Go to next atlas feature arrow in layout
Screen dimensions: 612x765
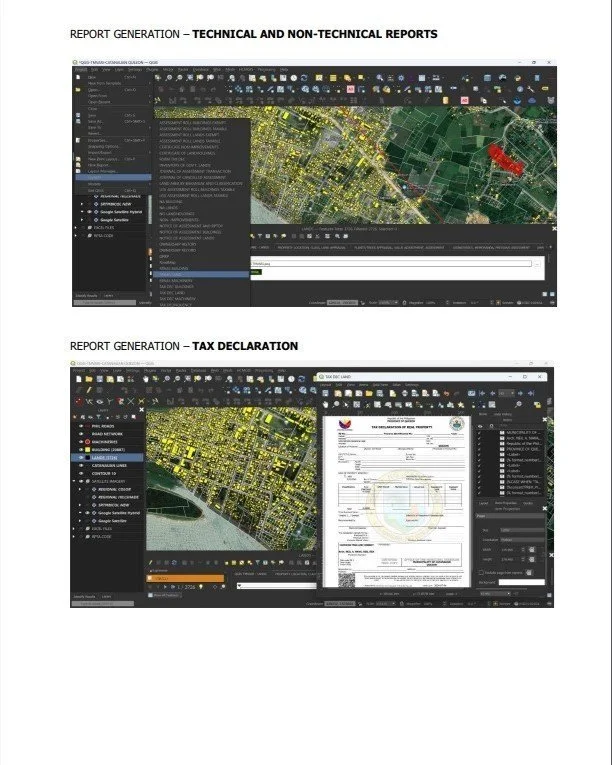click(x=520, y=393)
